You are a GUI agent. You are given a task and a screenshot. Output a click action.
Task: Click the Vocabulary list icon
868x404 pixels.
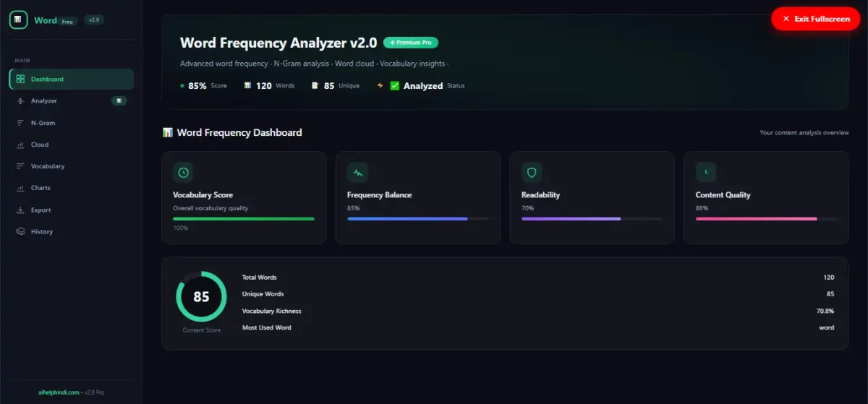click(x=20, y=166)
